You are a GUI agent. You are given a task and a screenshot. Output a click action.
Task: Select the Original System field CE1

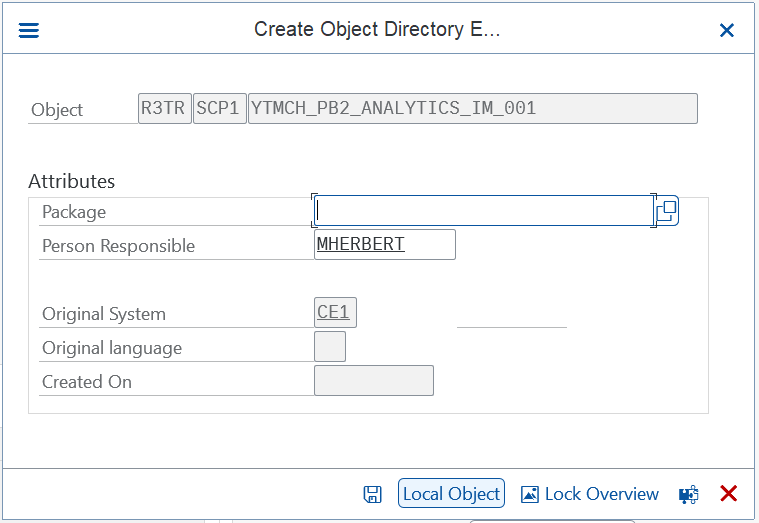[x=334, y=313]
